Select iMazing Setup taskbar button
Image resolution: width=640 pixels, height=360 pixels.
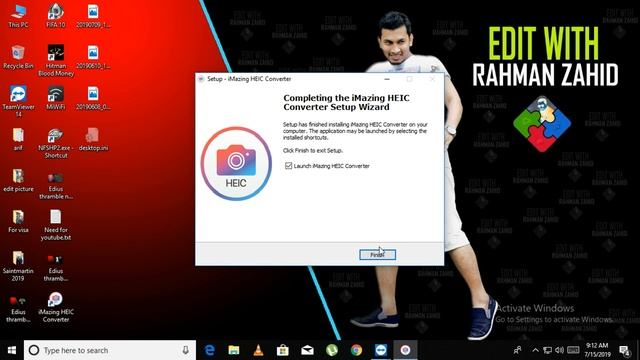click(405, 350)
